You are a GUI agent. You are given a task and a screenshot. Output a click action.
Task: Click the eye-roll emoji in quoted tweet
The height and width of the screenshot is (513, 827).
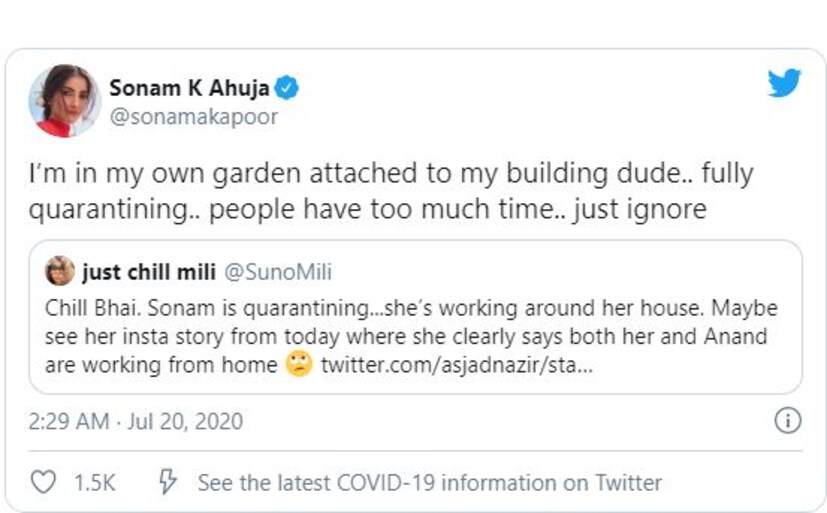pos(298,364)
